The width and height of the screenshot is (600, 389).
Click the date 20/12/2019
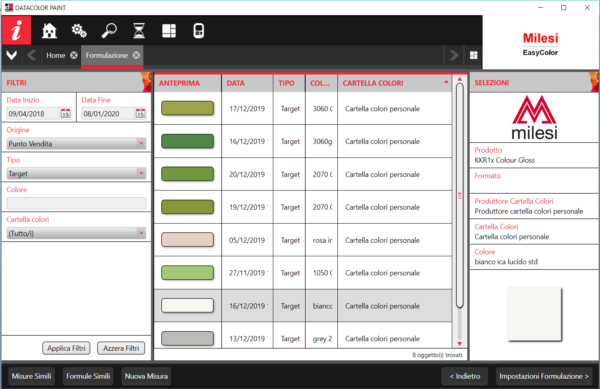247,174
